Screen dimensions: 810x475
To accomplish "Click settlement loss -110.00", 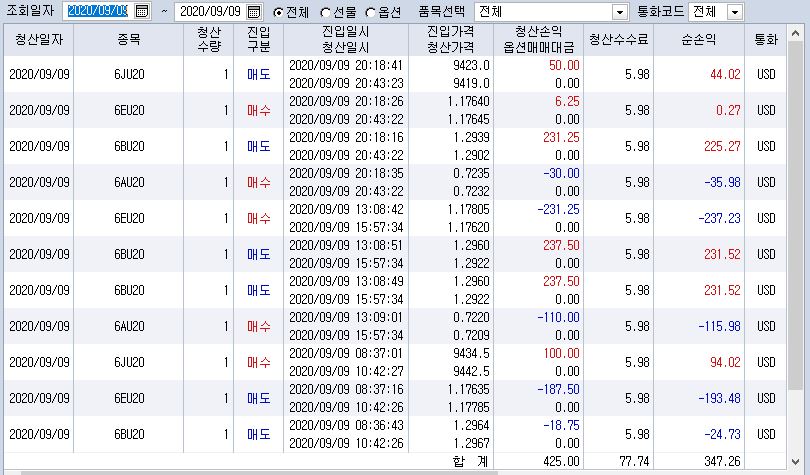I will pyautogui.click(x=558, y=318).
